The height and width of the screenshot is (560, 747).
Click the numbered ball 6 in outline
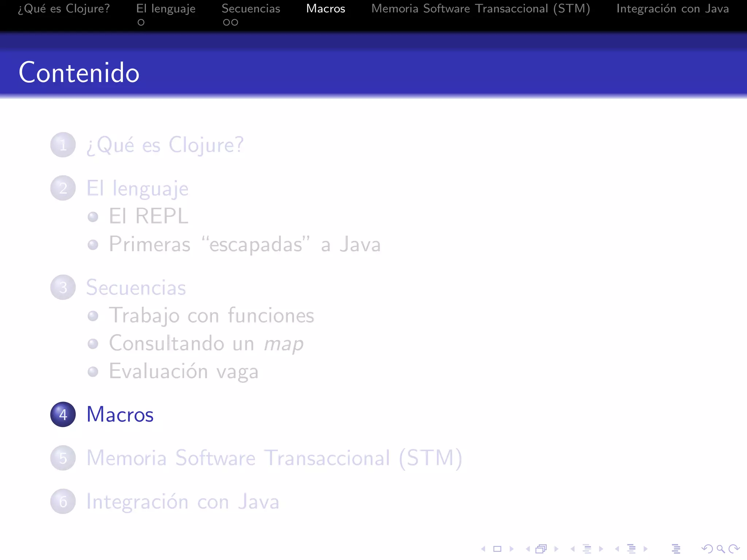pos(63,502)
